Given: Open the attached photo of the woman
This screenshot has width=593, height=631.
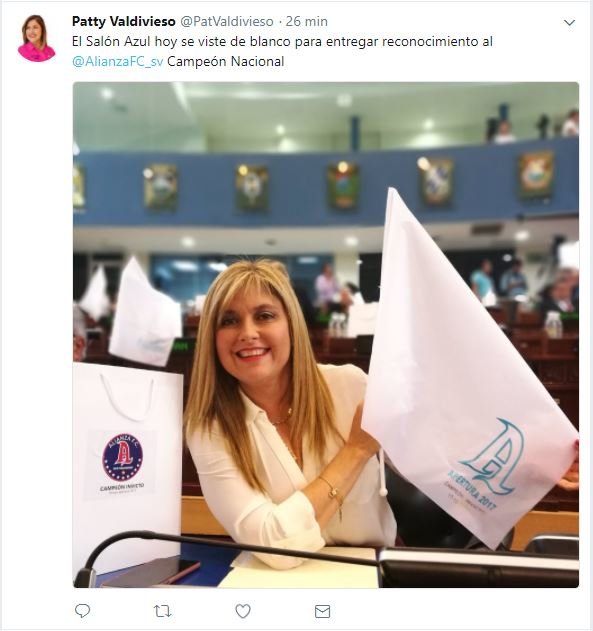Looking at the screenshot, I should (326, 335).
